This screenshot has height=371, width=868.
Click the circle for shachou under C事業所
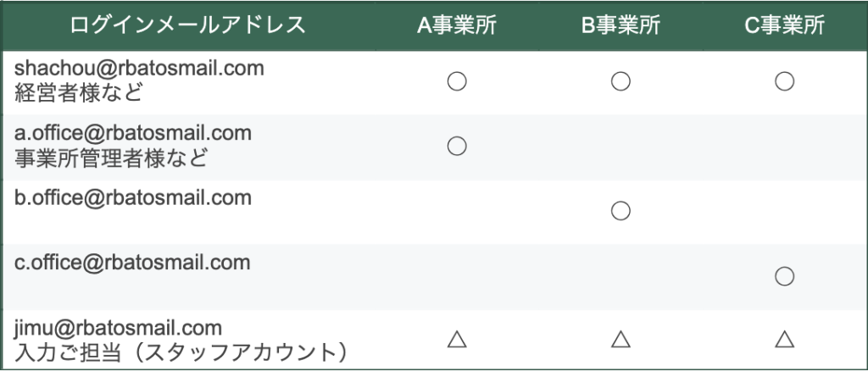[x=784, y=82]
